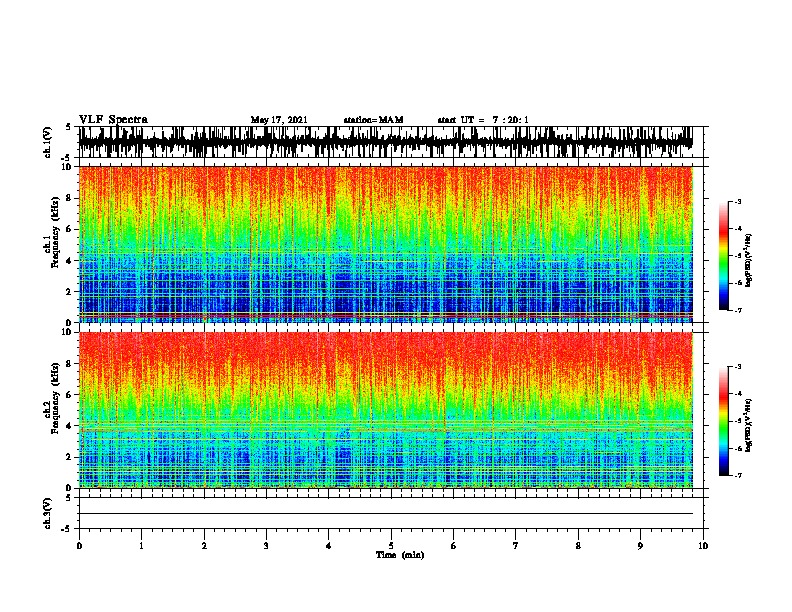Click the ch.1 log PSD color bar
Viewport: 792px width, 612px height.
click(724, 256)
